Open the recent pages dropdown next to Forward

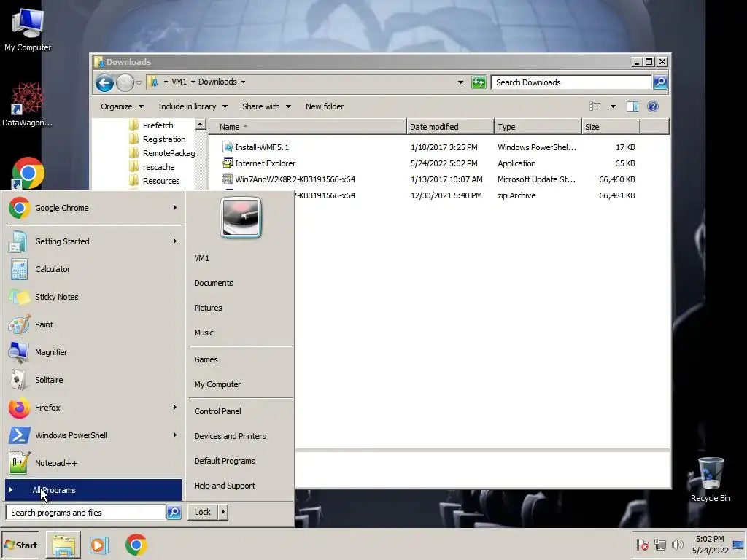pyautogui.click(x=139, y=83)
